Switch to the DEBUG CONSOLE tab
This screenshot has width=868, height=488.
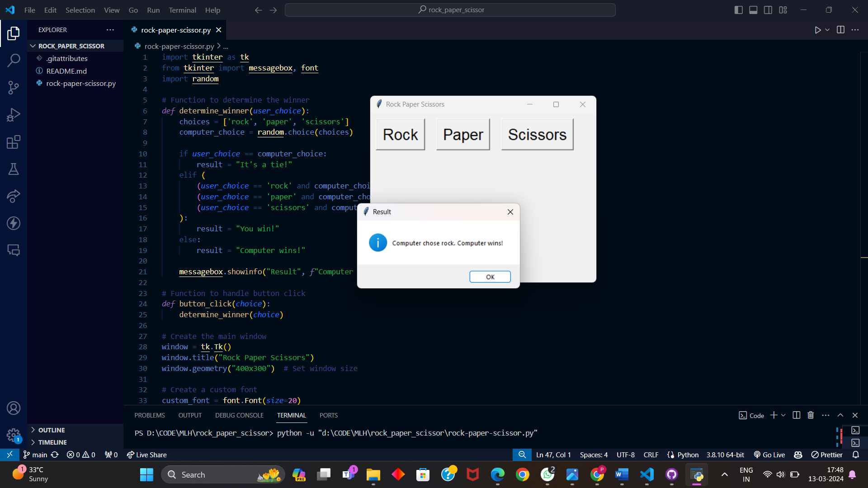pos(239,415)
